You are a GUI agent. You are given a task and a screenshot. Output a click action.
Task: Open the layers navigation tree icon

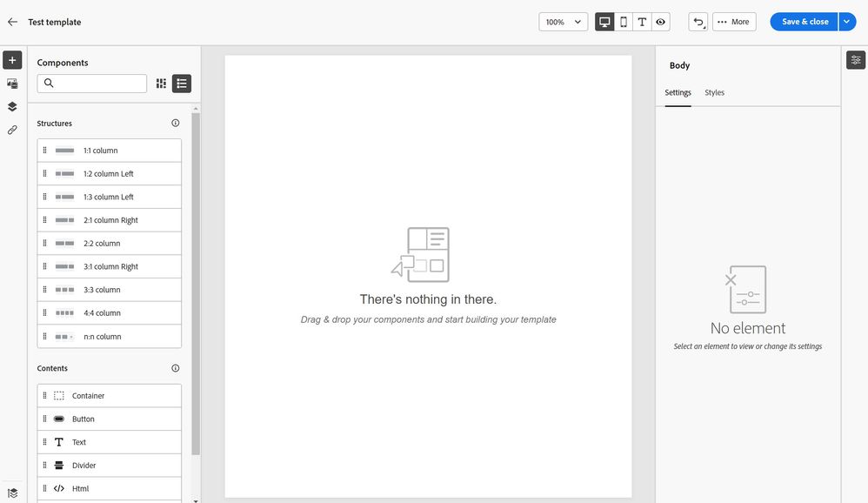(x=12, y=107)
